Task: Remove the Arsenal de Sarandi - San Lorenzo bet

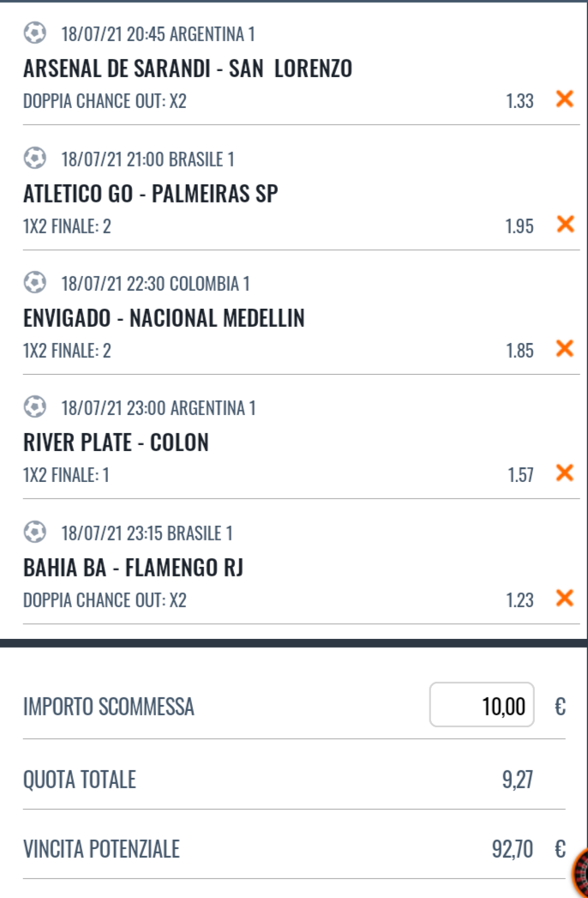Action: [x=564, y=99]
